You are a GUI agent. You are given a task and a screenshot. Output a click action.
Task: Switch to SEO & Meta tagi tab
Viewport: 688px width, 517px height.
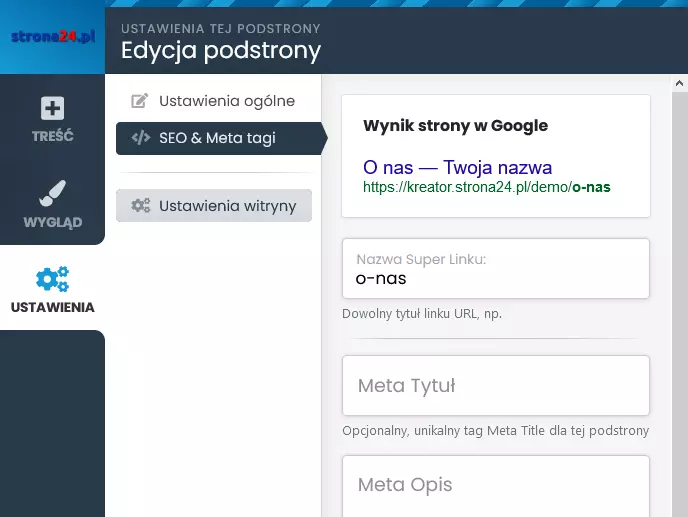click(x=219, y=138)
